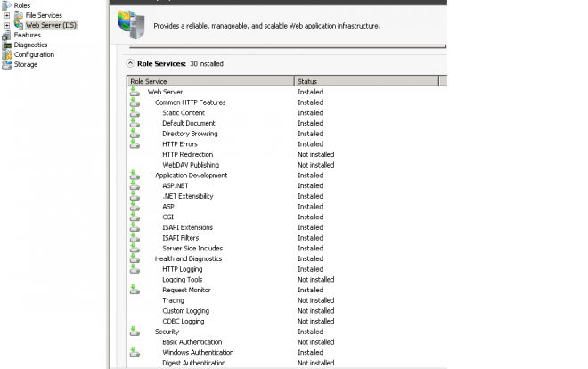Sort by Role Service column header

point(211,81)
